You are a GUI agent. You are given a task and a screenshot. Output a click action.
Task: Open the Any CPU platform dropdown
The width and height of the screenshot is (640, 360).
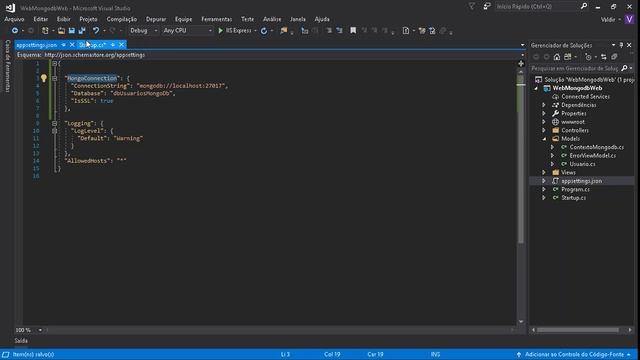click(187, 31)
